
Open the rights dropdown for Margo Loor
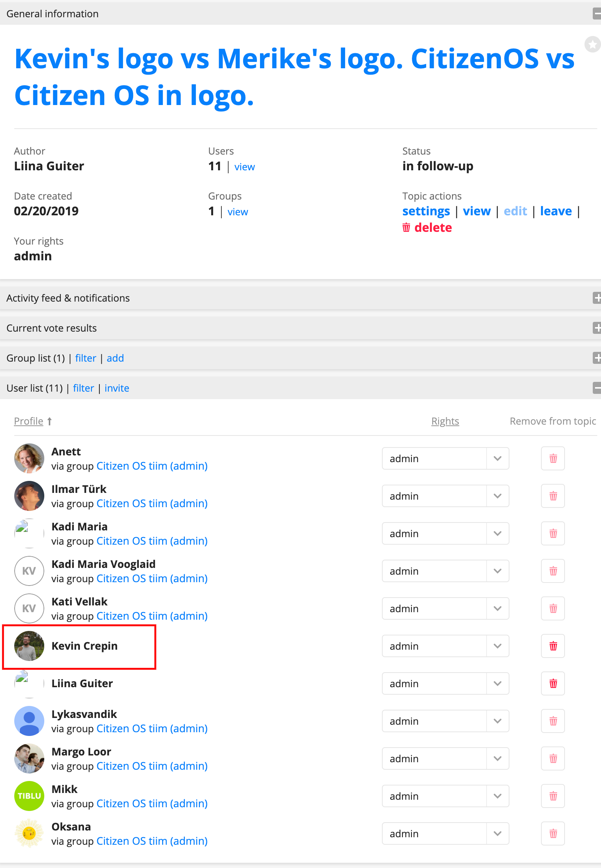point(445,758)
